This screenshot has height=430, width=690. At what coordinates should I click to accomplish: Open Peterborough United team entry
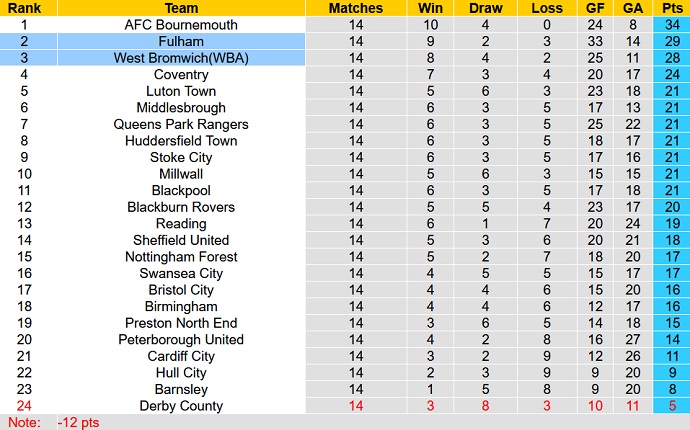pyautogui.click(x=181, y=340)
